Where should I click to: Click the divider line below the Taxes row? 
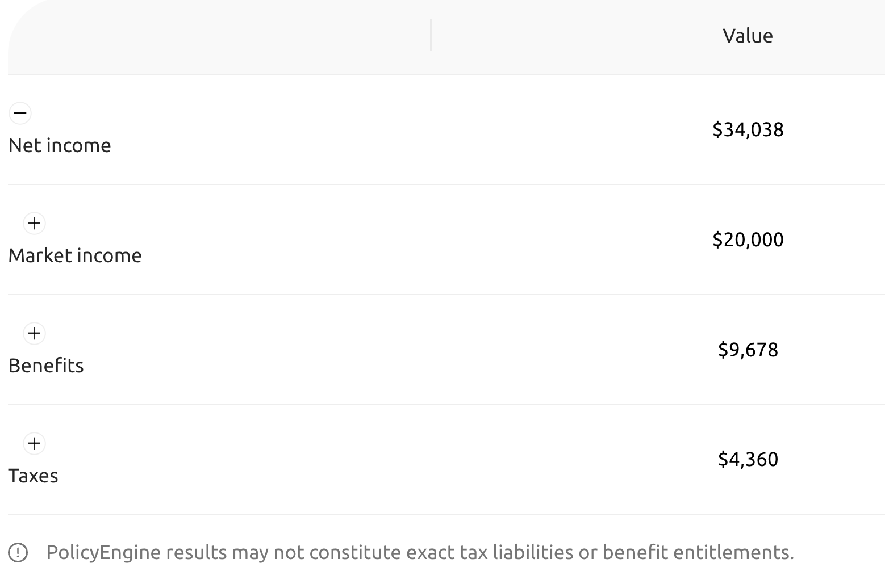pos(443,514)
